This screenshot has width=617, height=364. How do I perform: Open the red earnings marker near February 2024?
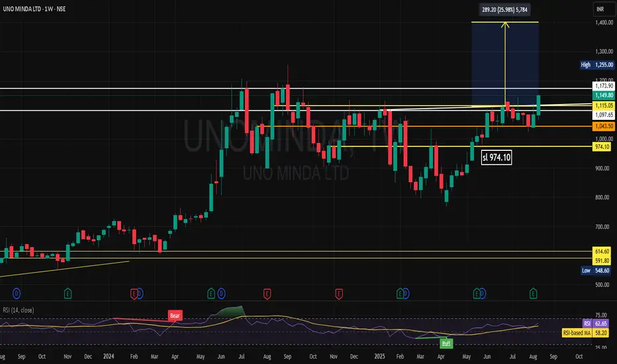coord(134,294)
